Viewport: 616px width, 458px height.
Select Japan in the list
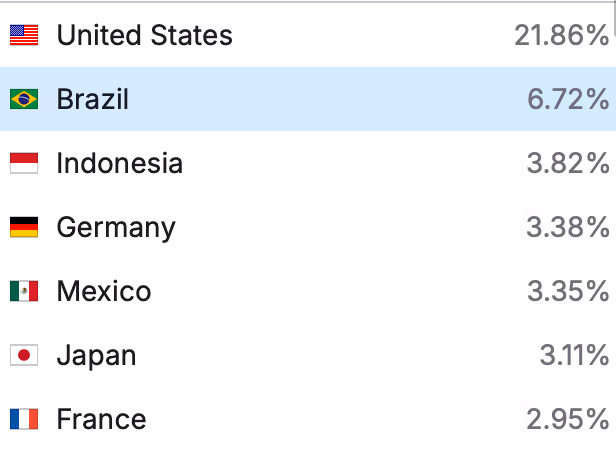[x=96, y=355]
